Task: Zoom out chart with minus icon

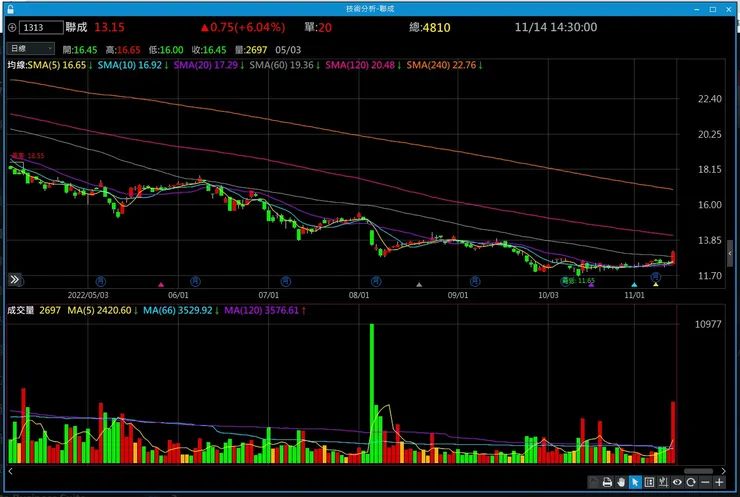Action: (x=705, y=482)
